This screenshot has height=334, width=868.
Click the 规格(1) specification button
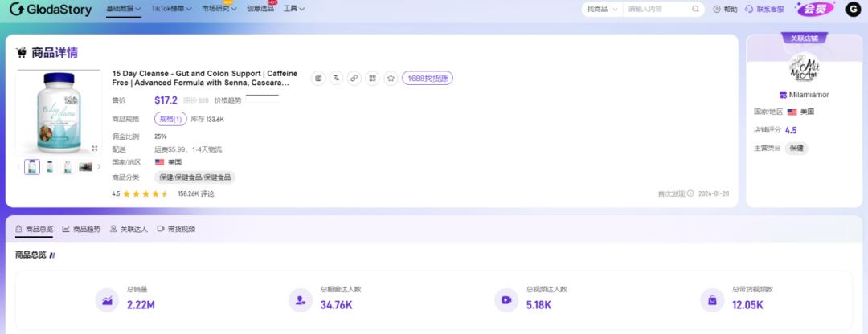point(170,119)
